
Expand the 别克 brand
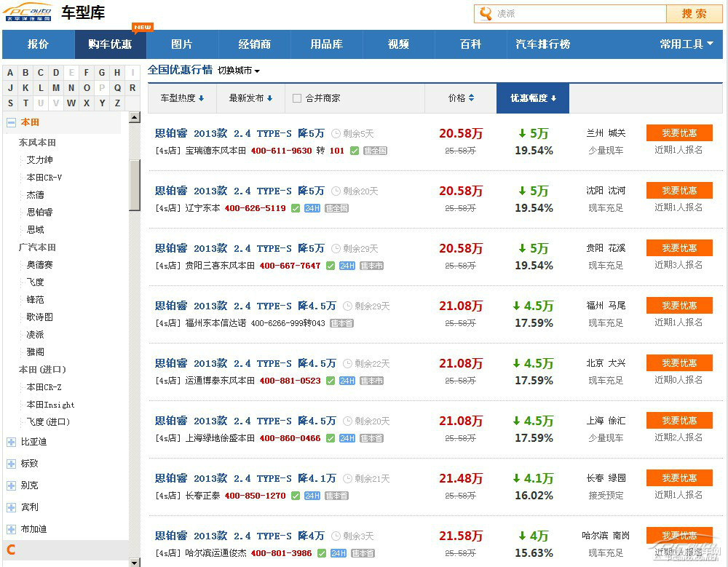[x=11, y=485]
